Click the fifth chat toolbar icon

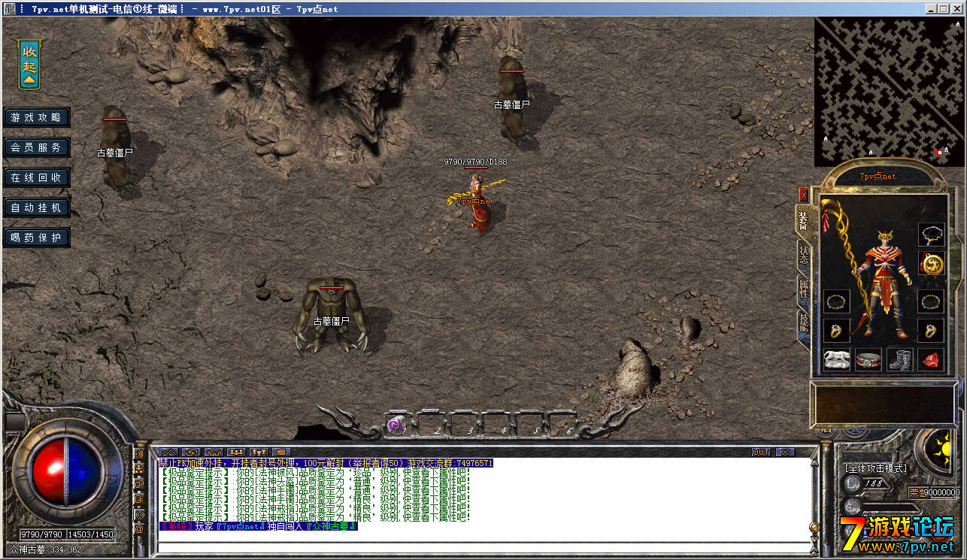click(259, 452)
